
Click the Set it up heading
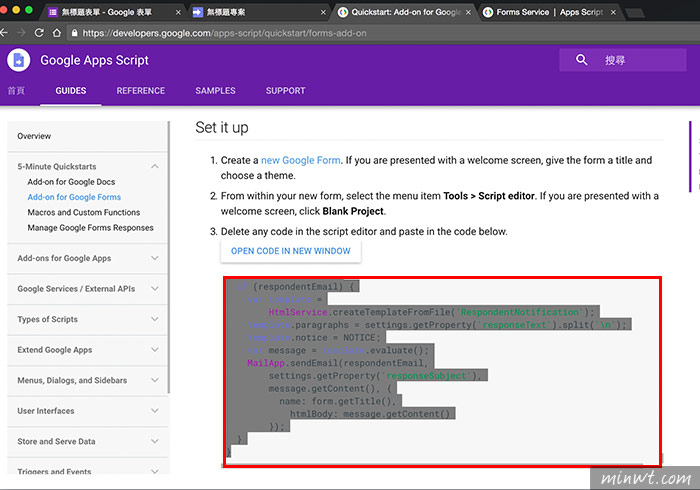[x=222, y=128]
